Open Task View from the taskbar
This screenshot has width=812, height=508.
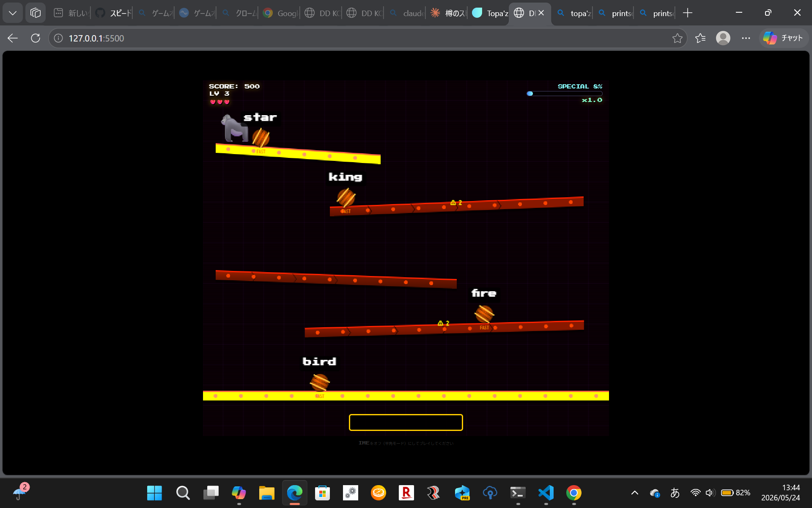click(x=211, y=493)
